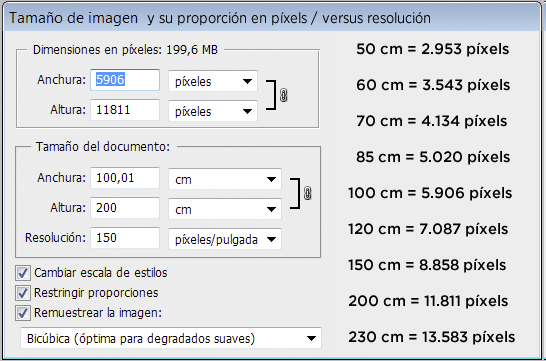Click the Tamaño de imagen title bar
Screen dimensions: 546x361
(272, 18)
